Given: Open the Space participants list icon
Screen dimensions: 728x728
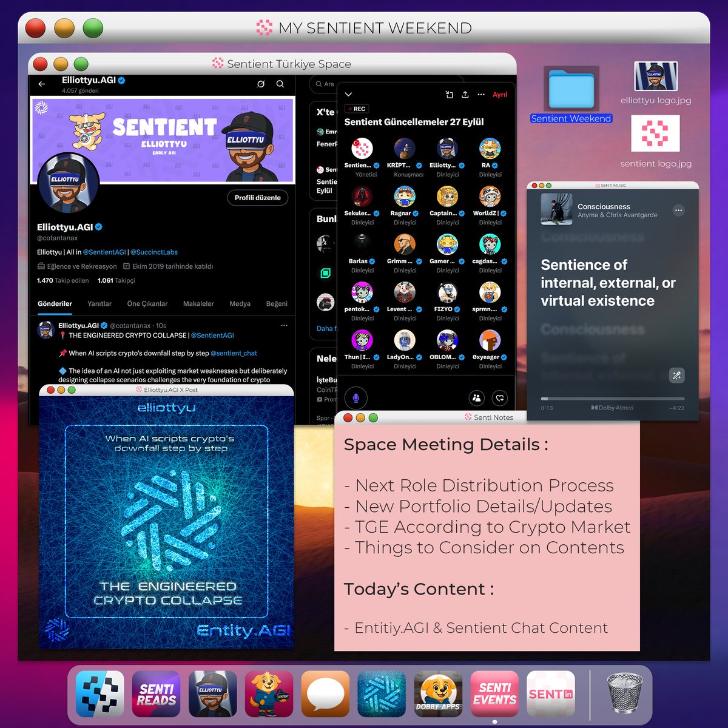Looking at the screenshot, I should 477,398.
